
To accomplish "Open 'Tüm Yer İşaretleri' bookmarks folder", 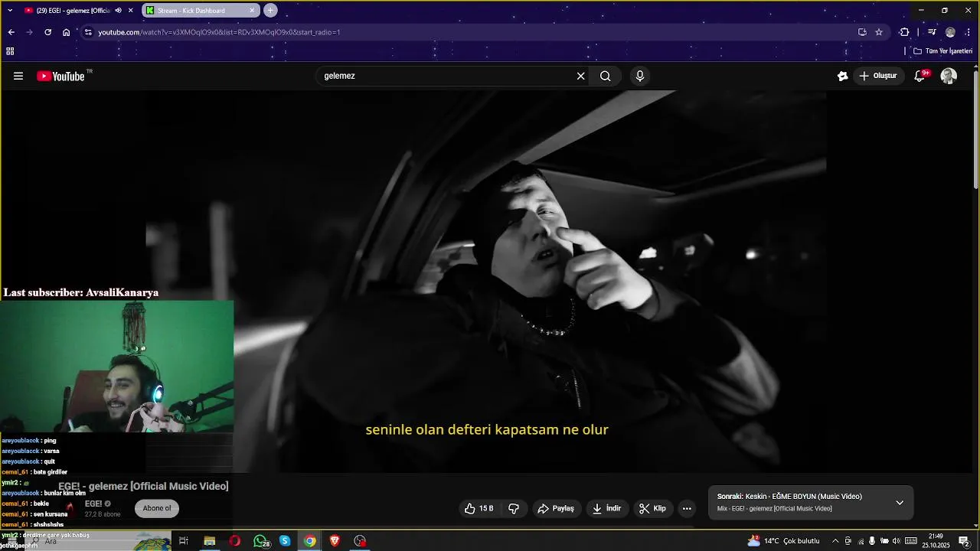I will pyautogui.click(x=942, y=51).
